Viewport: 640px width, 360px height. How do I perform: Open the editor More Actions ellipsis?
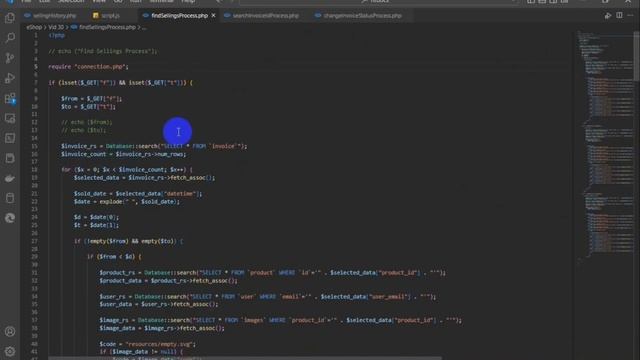[631, 16]
